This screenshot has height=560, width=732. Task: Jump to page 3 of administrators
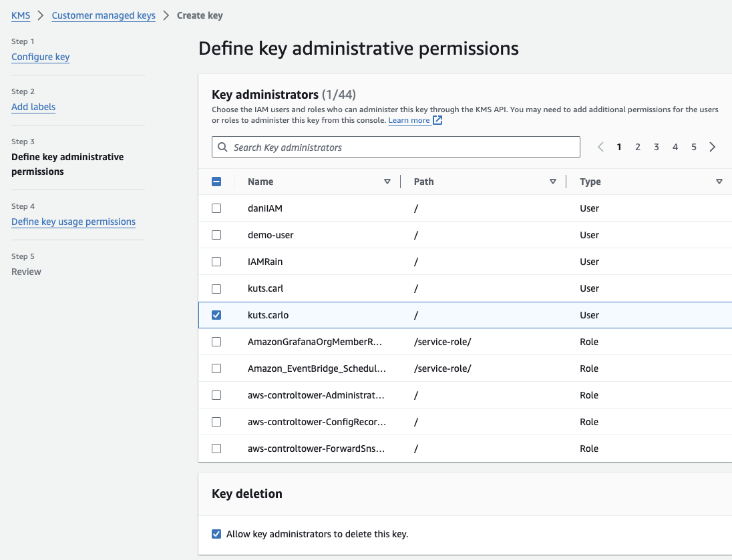tap(657, 147)
